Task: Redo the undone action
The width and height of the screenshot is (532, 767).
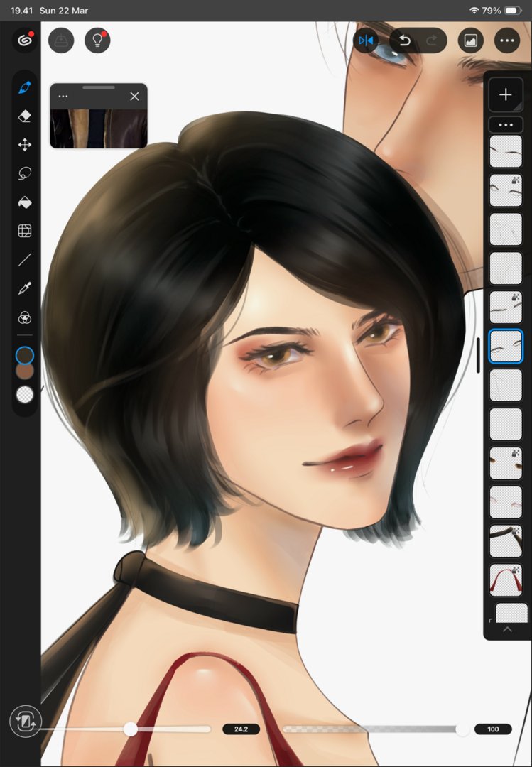Action: click(432, 40)
